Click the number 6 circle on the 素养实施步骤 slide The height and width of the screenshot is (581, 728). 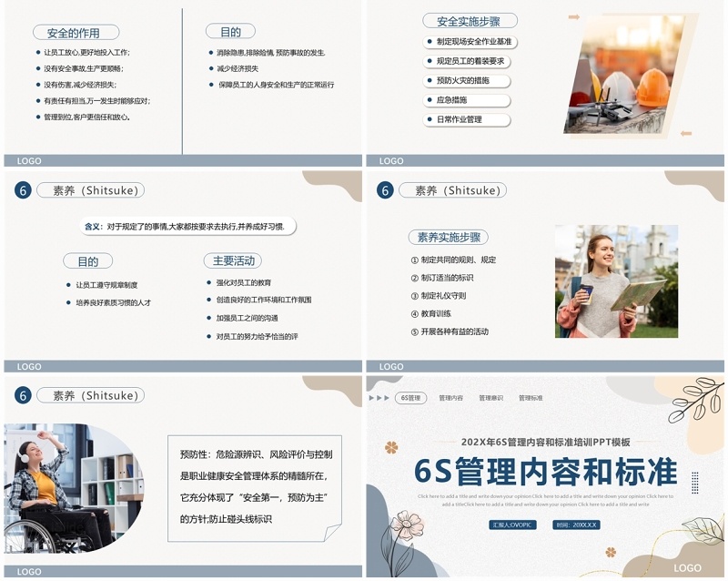(x=385, y=190)
